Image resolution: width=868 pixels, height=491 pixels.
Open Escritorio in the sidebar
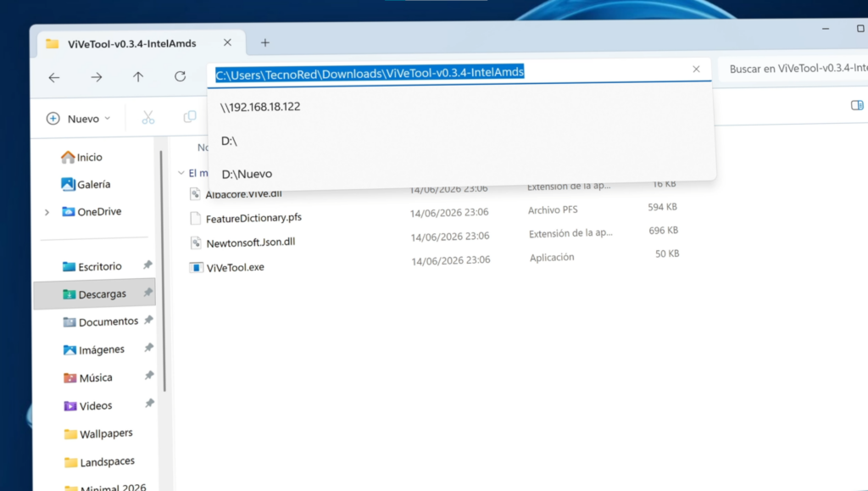(92, 267)
